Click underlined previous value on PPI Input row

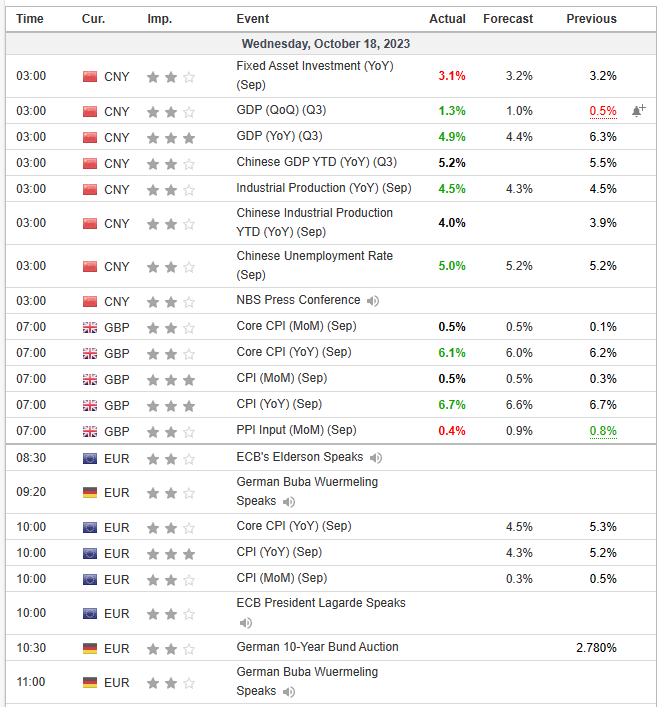pyautogui.click(x=603, y=431)
